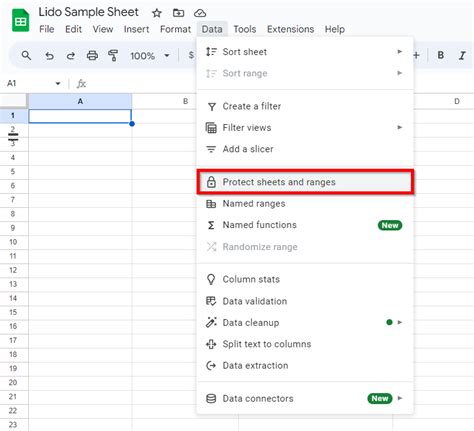Open the Tools menu

(x=245, y=29)
